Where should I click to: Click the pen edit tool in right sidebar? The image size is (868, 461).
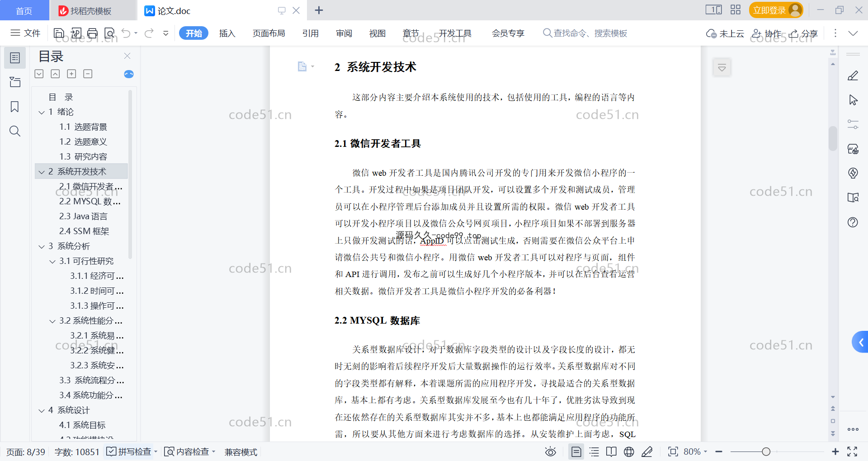(x=853, y=75)
